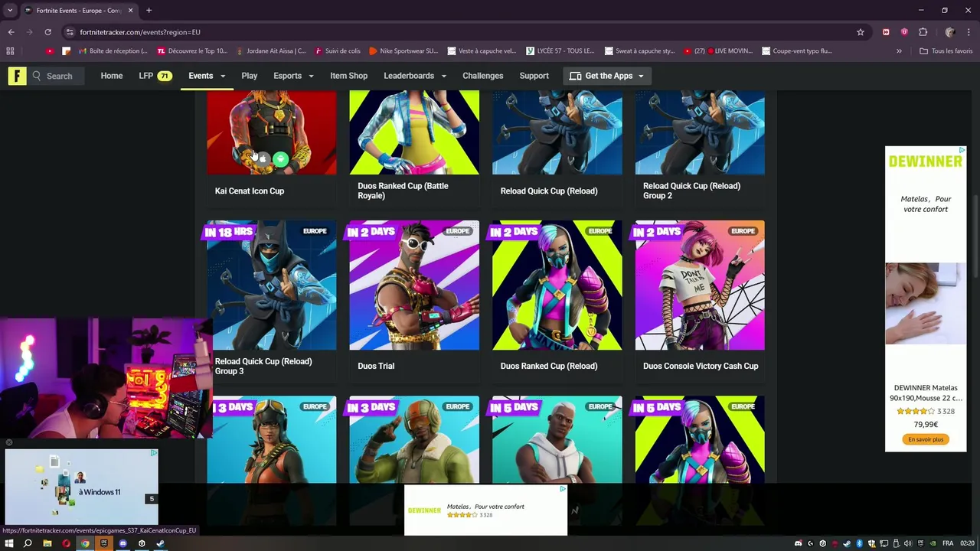Viewport: 980px width, 551px height.
Task: Focus the Search field in the site navbar
Action: 60,76
